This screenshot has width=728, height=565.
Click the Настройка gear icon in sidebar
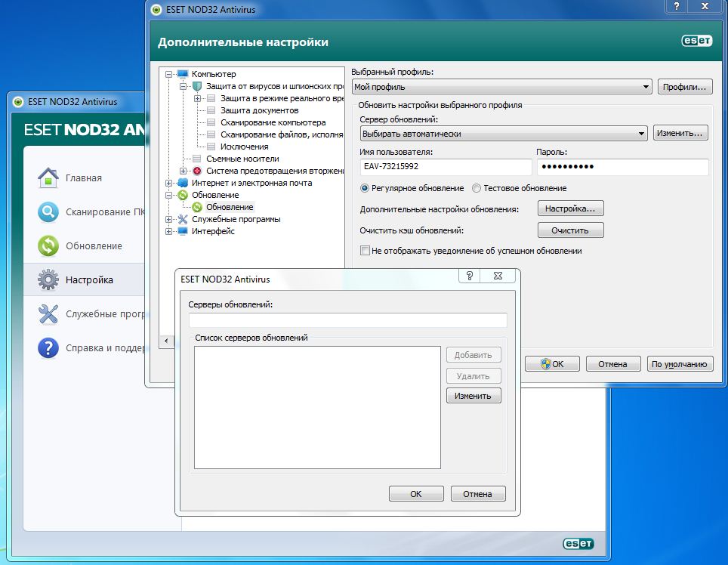tap(48, 280)
